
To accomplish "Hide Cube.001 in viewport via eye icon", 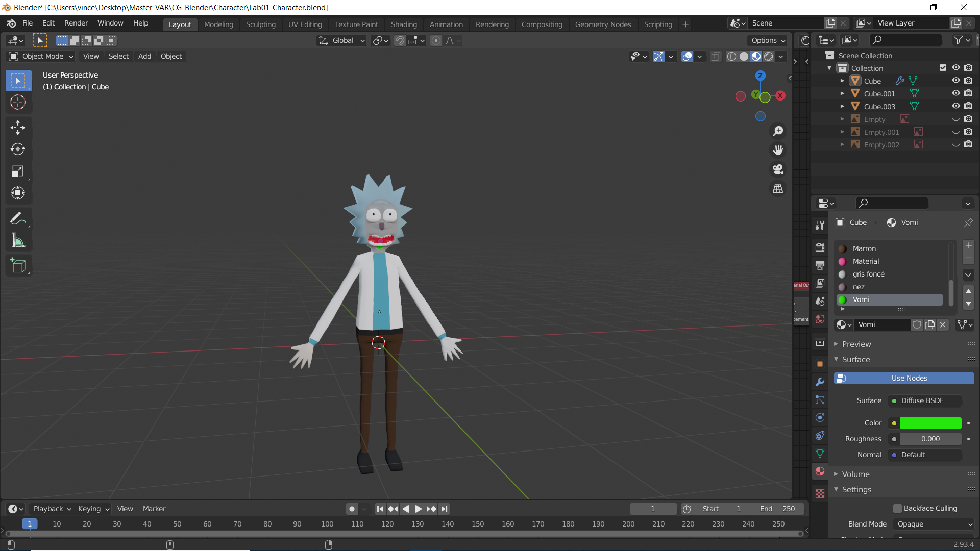I will [955, 93].
